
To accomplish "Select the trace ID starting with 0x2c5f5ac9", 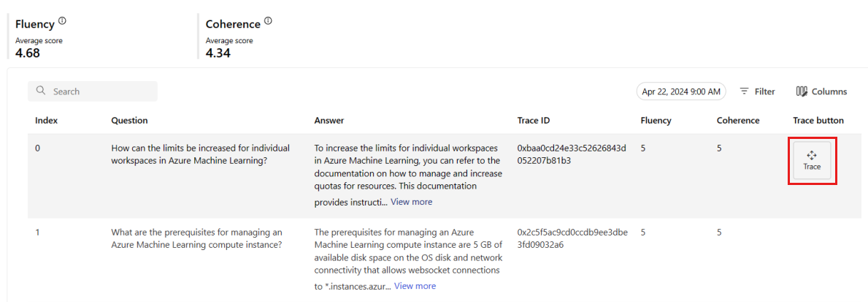I will click(572, 239).
